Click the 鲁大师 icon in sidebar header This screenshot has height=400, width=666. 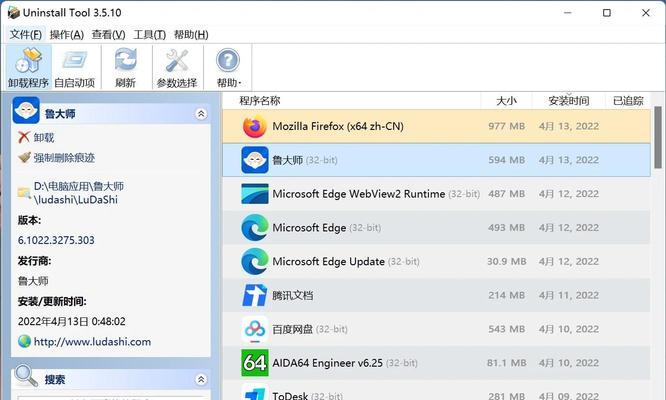[x=26, y=110]
